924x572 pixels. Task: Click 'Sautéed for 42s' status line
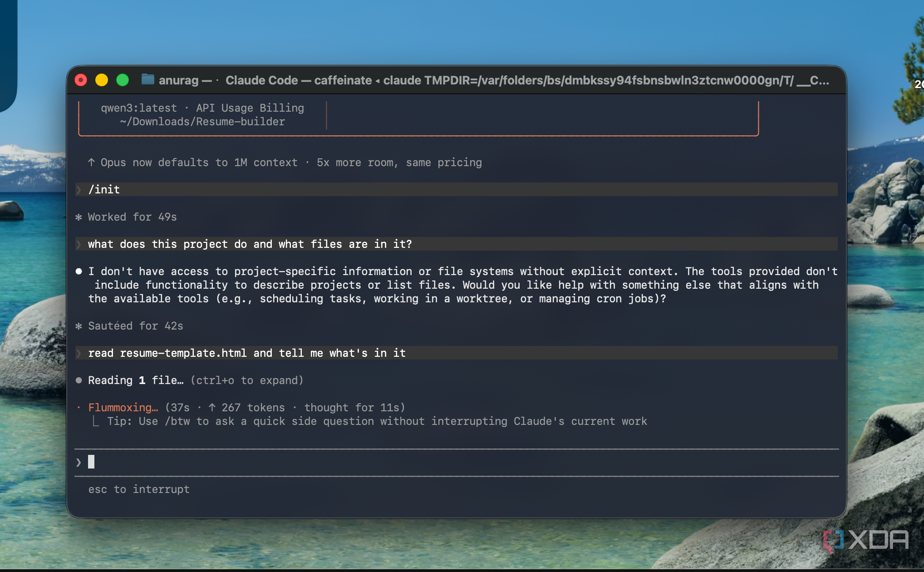click(x=135, y=326)
